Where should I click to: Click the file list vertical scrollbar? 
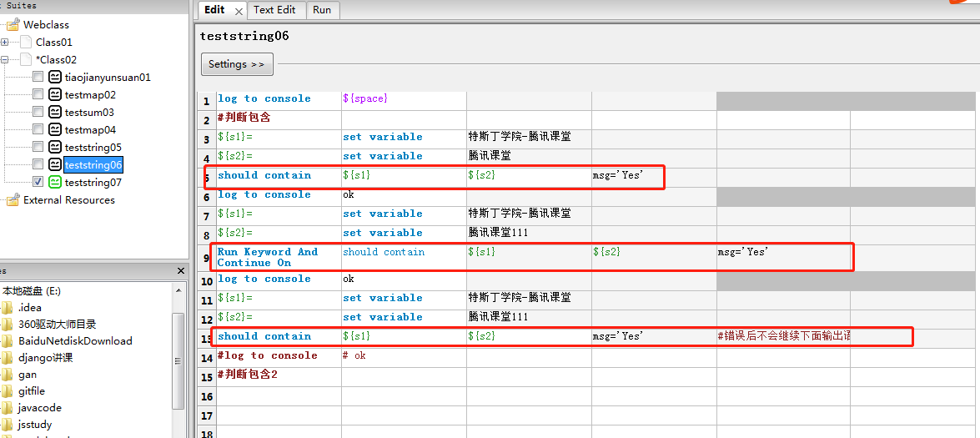pos(178,362)
